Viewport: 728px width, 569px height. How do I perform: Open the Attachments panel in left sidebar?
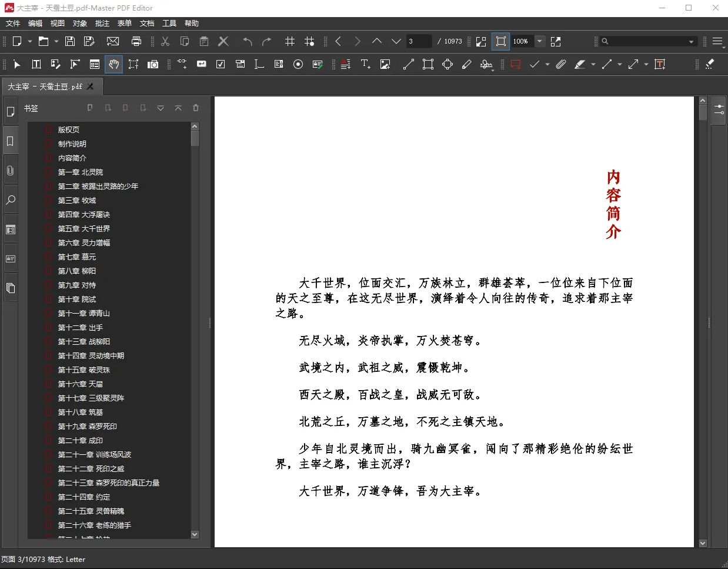point(11,171)
